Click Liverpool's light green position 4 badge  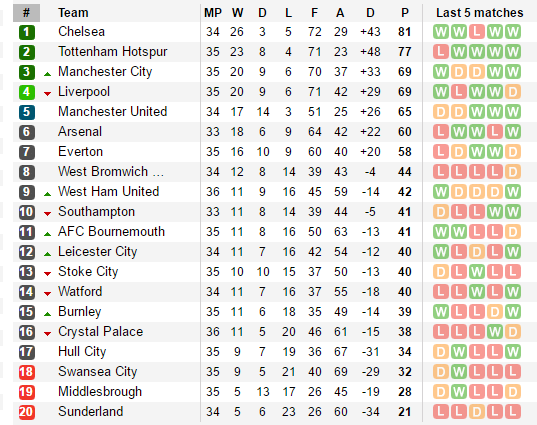(27, 92)
